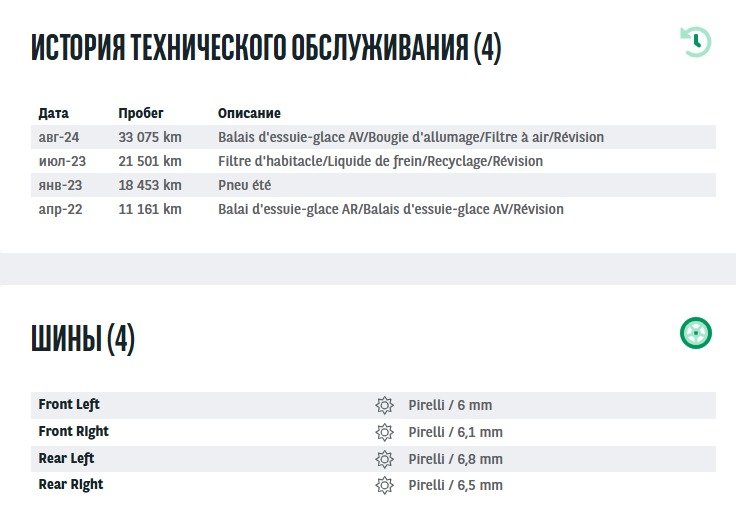Click the Rear Right tire gear icon
This screenshot has width=736, height=521.
coord(384,485)
